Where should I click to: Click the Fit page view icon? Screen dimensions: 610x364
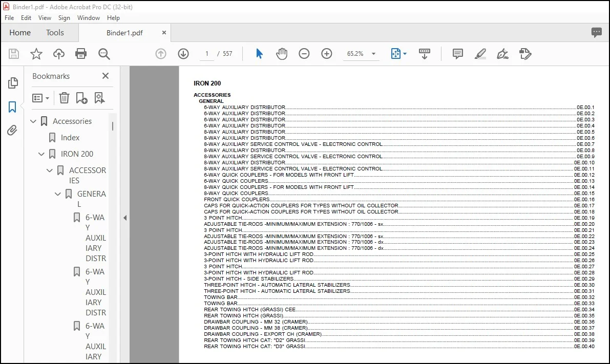[395, 54]
